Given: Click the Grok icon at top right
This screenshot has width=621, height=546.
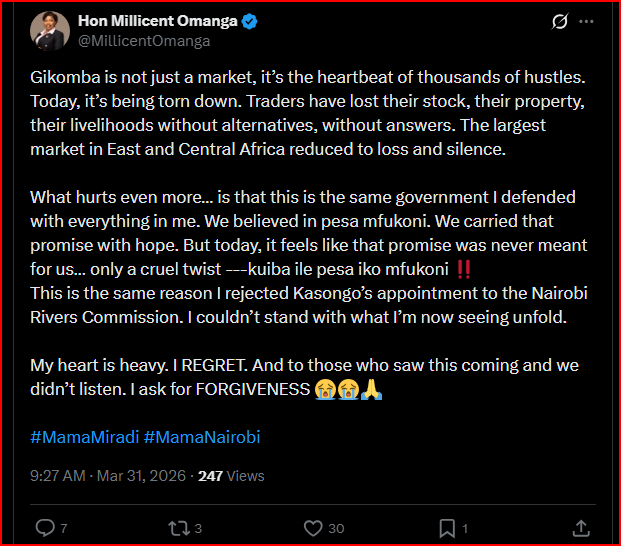Looking at the screenshot, I should (x=561, y=21).
